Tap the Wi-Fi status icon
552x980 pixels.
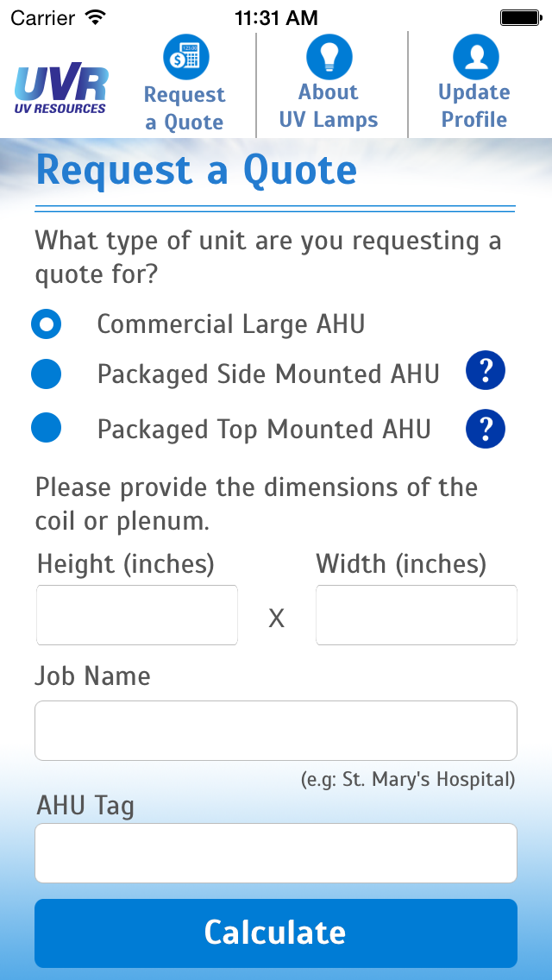tap(96, 17)
